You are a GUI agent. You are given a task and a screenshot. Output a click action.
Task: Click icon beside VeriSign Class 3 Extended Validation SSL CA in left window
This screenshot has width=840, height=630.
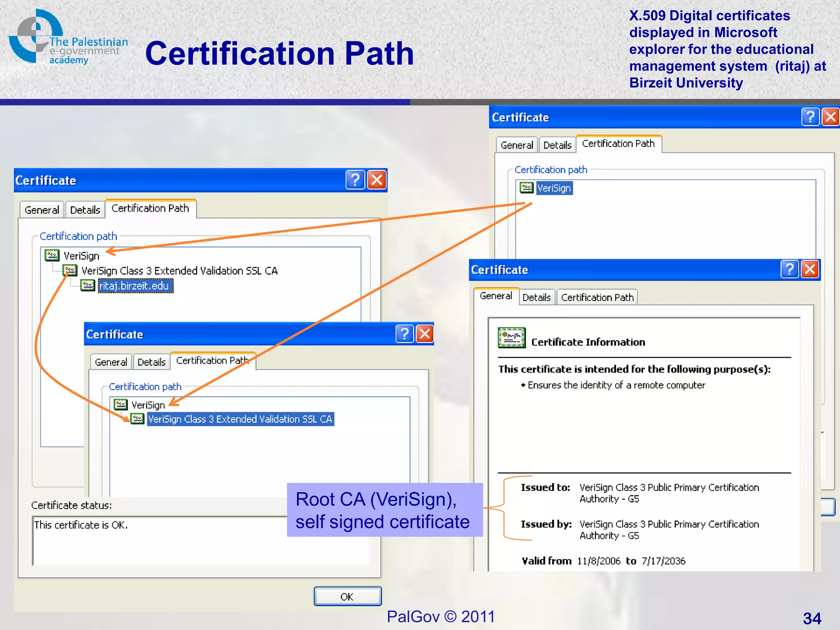(x=70, y=270)
